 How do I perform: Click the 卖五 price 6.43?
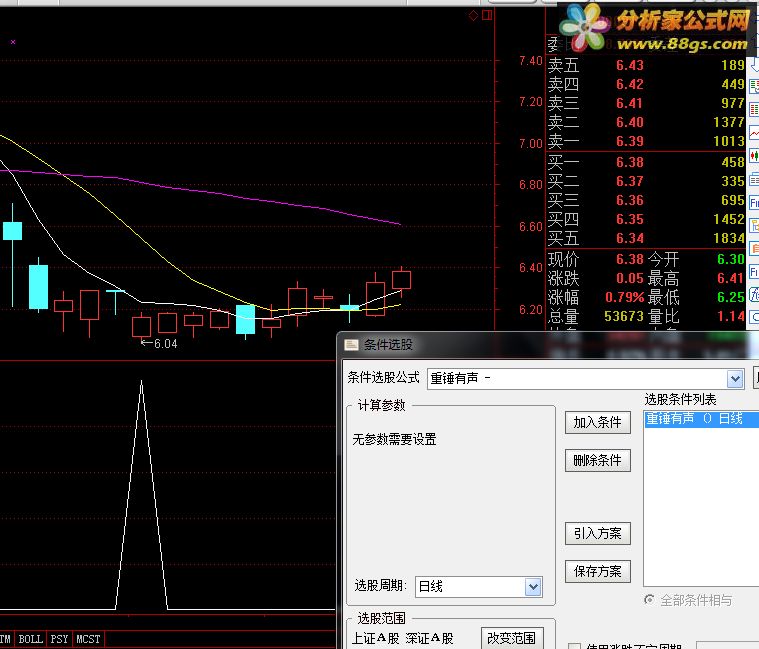pos(630,65)
